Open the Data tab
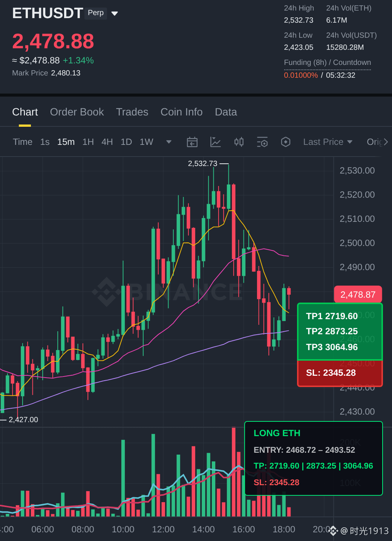Screen dimensions: 392x541 226,112
